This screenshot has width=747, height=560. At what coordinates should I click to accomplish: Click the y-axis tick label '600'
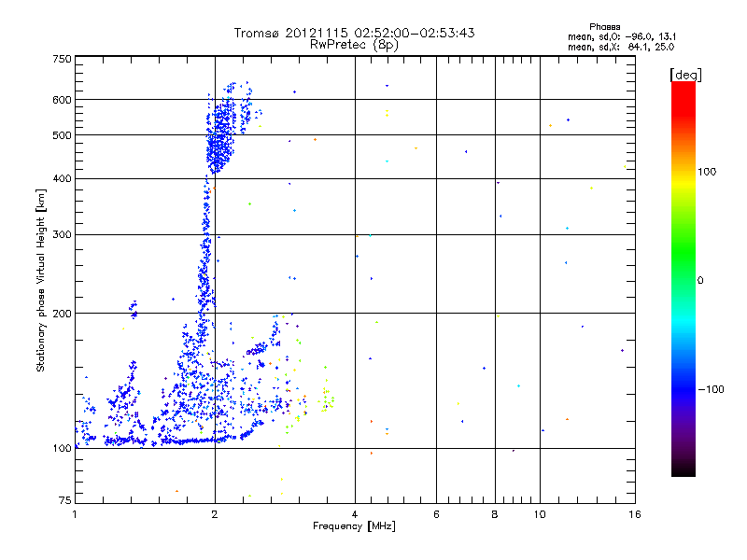pos(62,100)
